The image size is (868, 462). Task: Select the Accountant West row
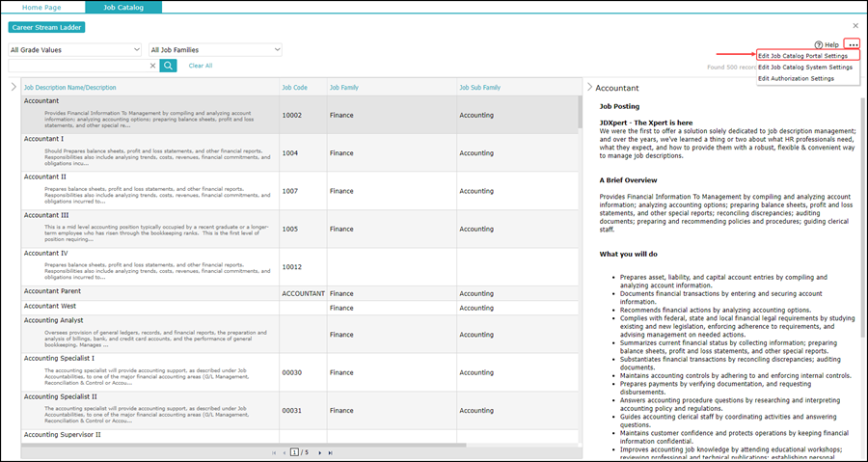point(299,308)
